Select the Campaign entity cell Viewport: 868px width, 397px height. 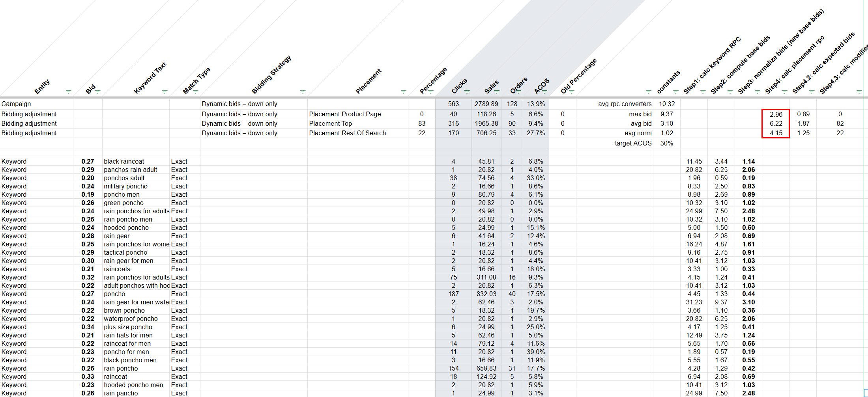(x=37, y=104)
